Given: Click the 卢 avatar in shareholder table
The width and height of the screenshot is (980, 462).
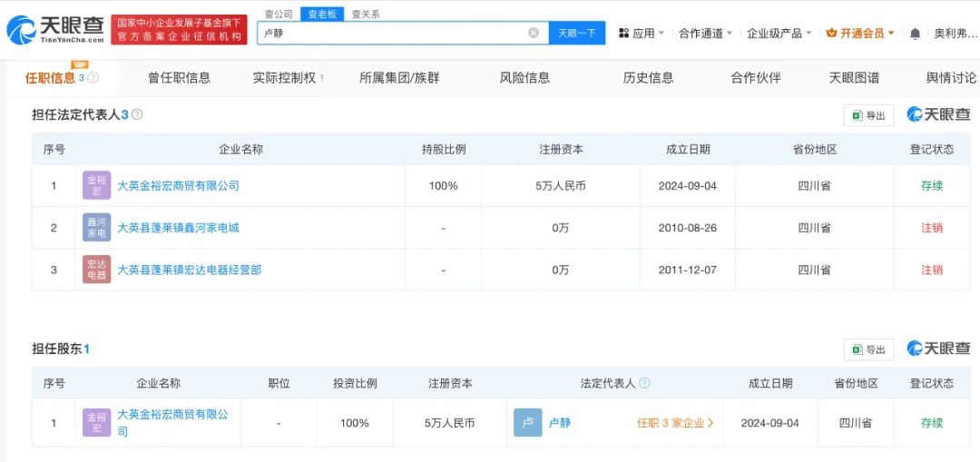Looking at the screenshot, I should (x=527, y=423).
